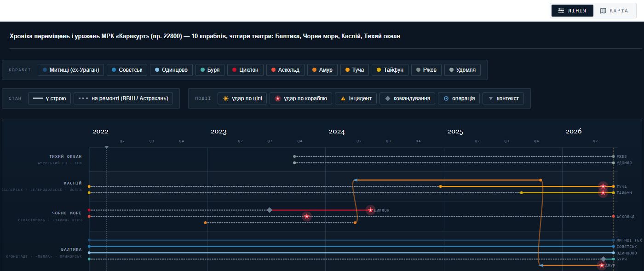
Task: Switch to the КАРТА map view tab
Action: click(615, 11)
